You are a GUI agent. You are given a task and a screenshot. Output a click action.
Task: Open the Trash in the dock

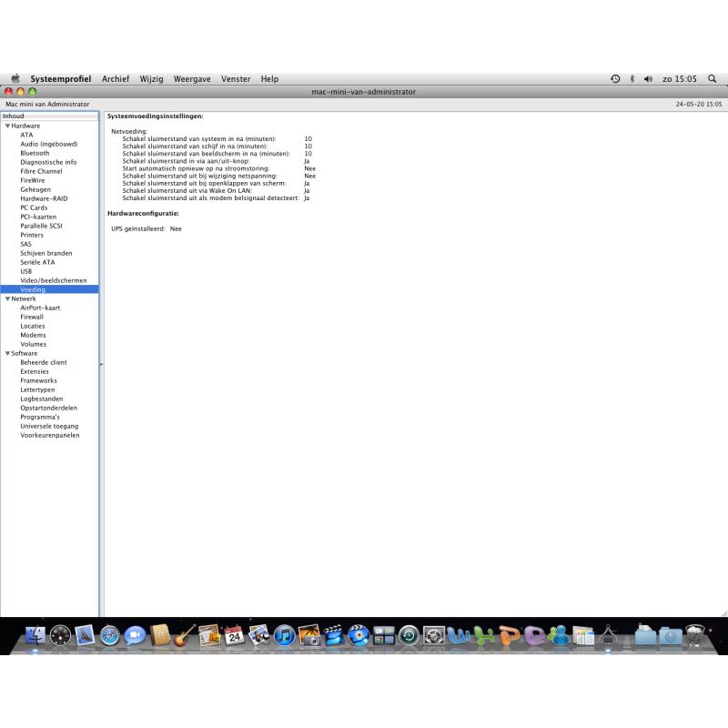tap(695, 635)
